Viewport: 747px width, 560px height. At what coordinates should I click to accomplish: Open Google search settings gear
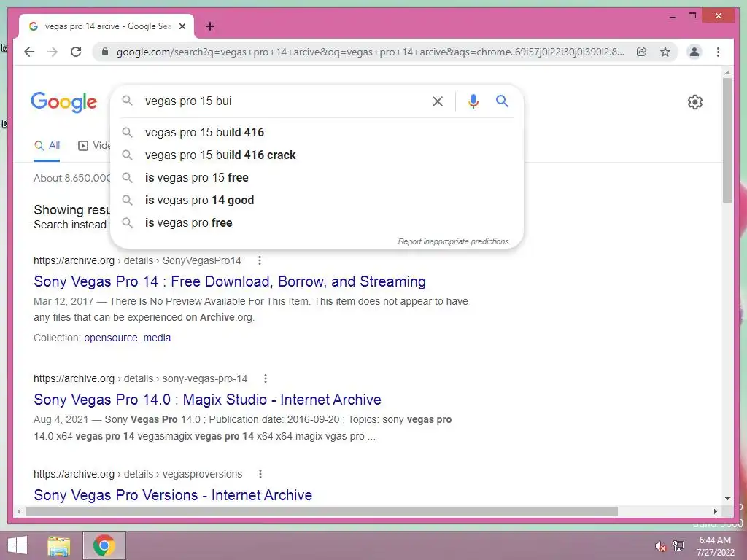(x=695, y=102)
